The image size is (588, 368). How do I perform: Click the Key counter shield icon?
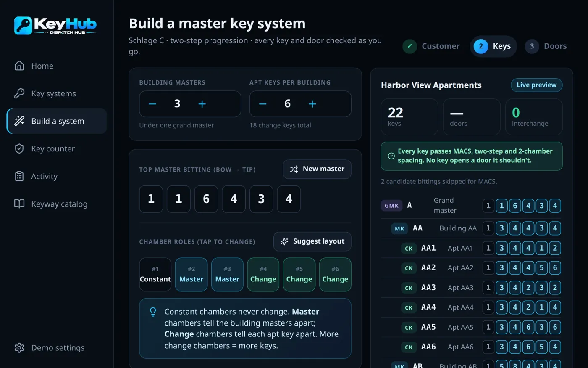tap(19, 148)
